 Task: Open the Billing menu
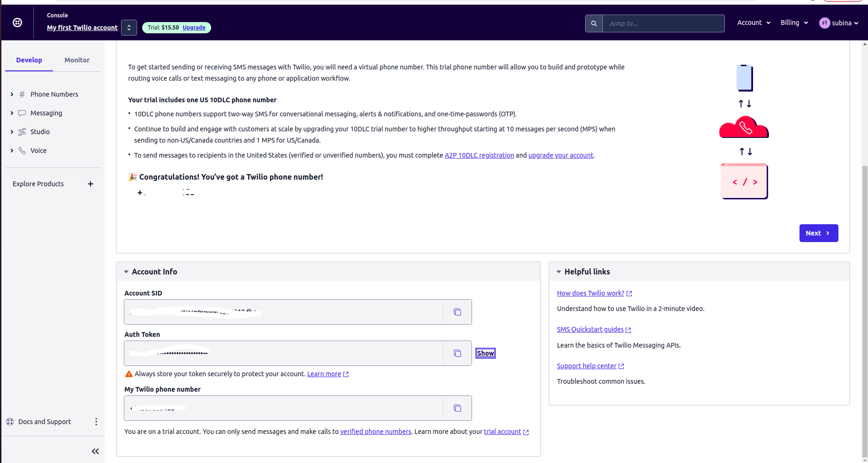click(794, 23)
